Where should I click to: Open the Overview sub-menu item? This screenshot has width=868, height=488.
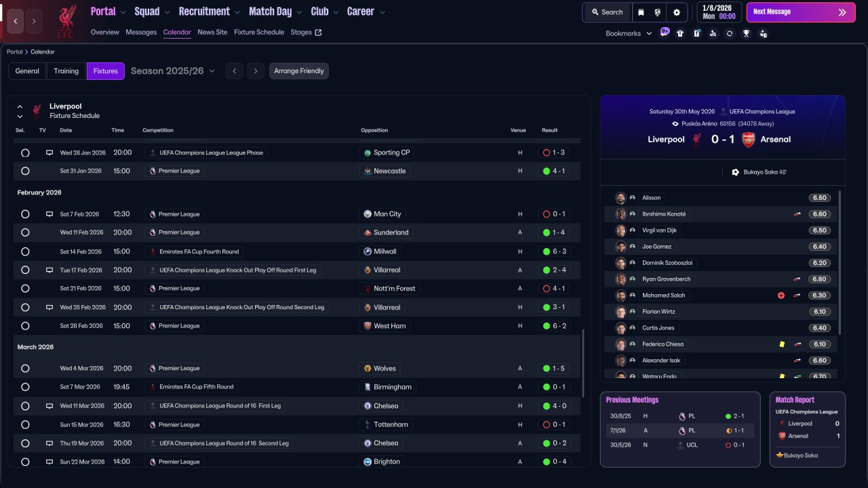pyautogui.click(x=104, y=33)
